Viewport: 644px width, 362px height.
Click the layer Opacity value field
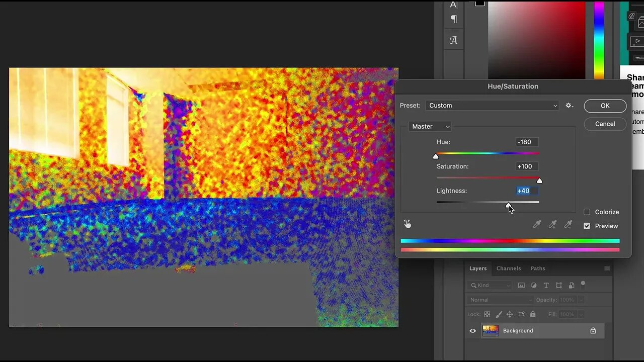567,300
